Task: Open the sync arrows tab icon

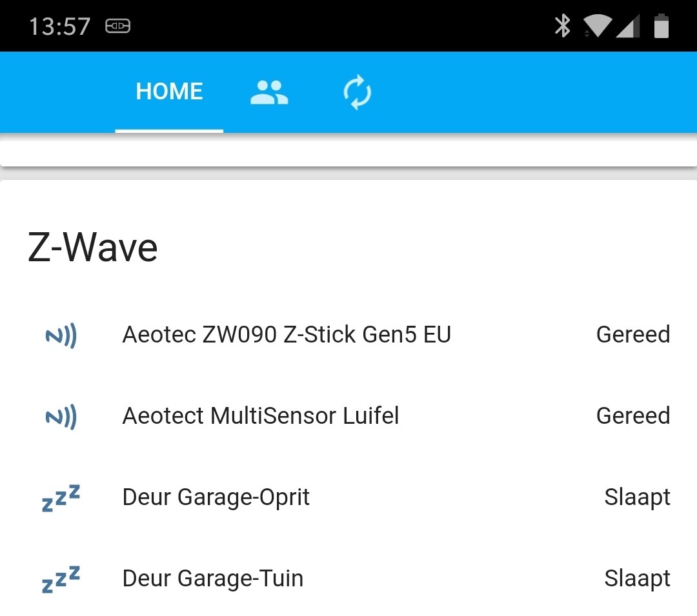Action: (357, 92)
